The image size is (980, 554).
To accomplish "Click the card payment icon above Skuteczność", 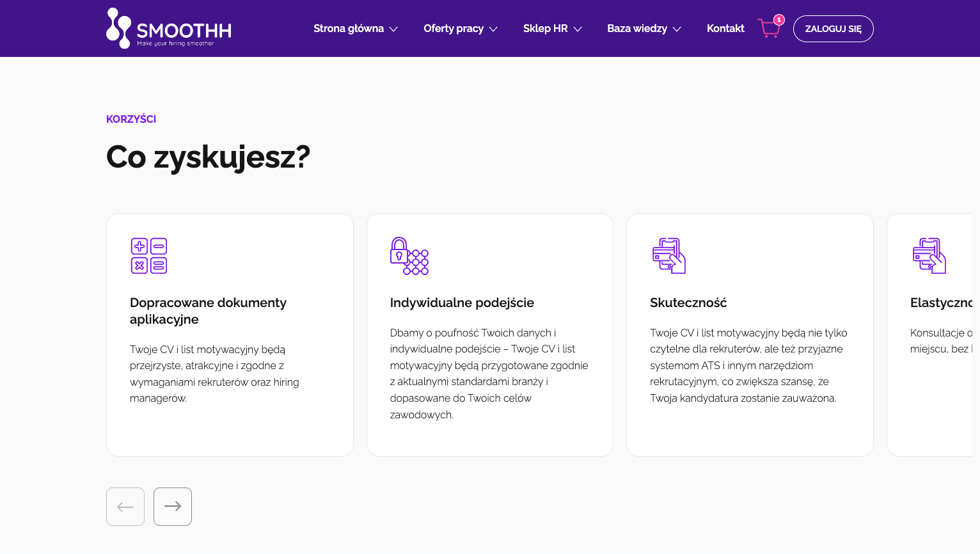I will (x=668, y=256).
